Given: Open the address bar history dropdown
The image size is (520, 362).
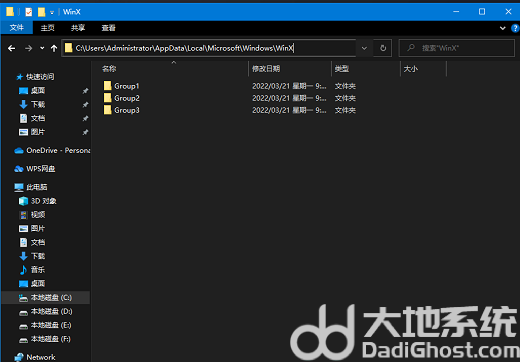Looking at the screenshot, I should [x=364, y=48].
